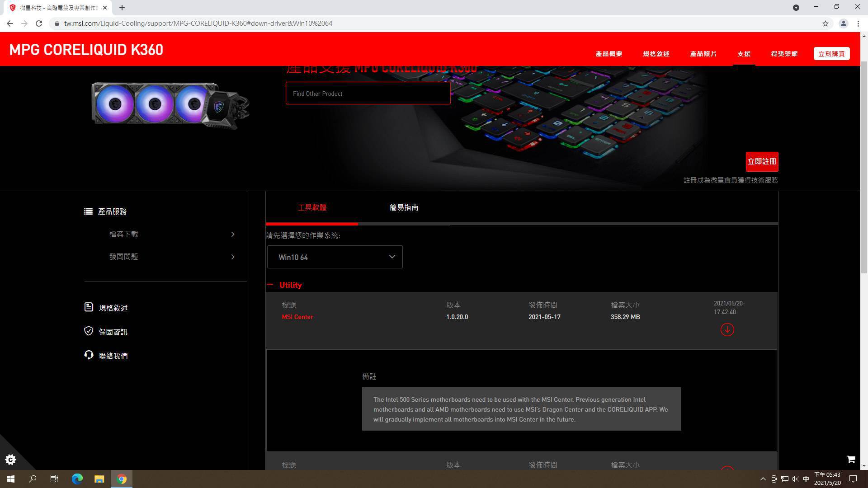Open File Explorer from the taskbar
This screenshot has height=488, width=868.
coord(99,479)
